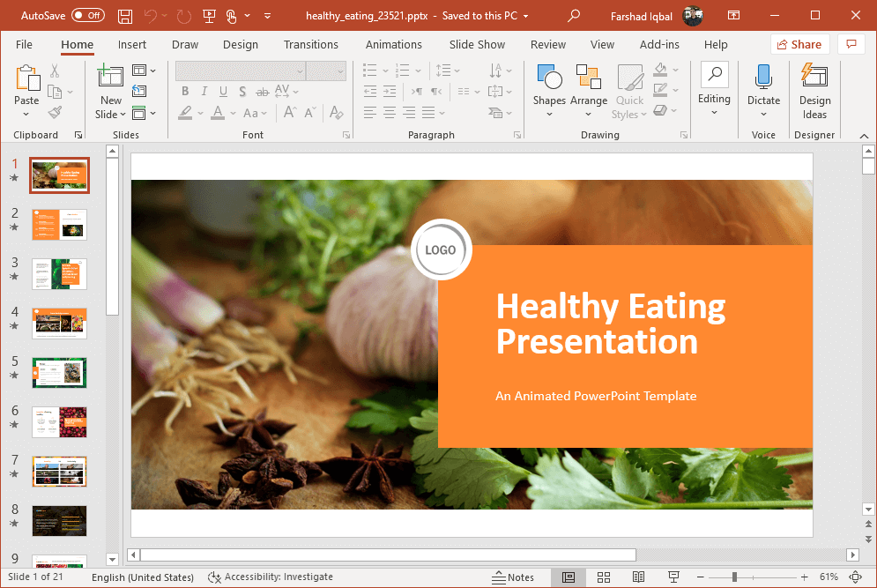The height and width of the screenshot is (588, 877).
Task: Fit slide to current window
Action: pos(854,577)
